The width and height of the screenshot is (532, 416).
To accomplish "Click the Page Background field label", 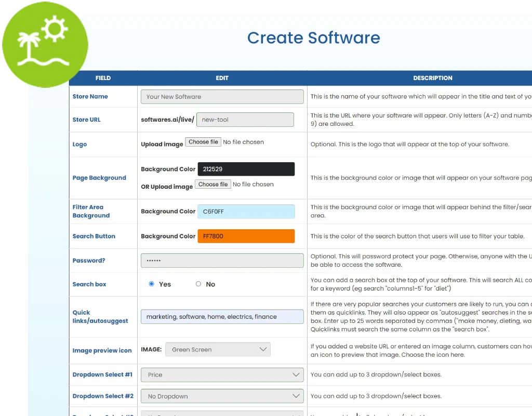I will (x=99, y=178).
